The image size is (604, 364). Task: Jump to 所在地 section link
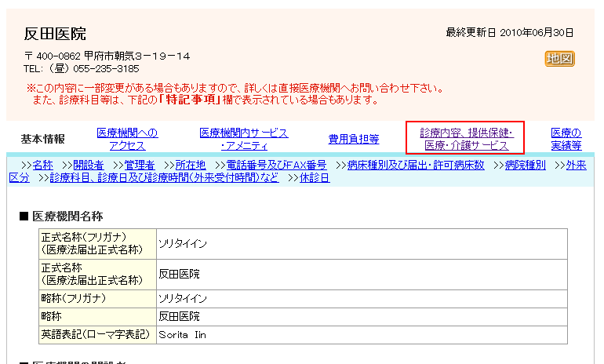coord(191,166)
